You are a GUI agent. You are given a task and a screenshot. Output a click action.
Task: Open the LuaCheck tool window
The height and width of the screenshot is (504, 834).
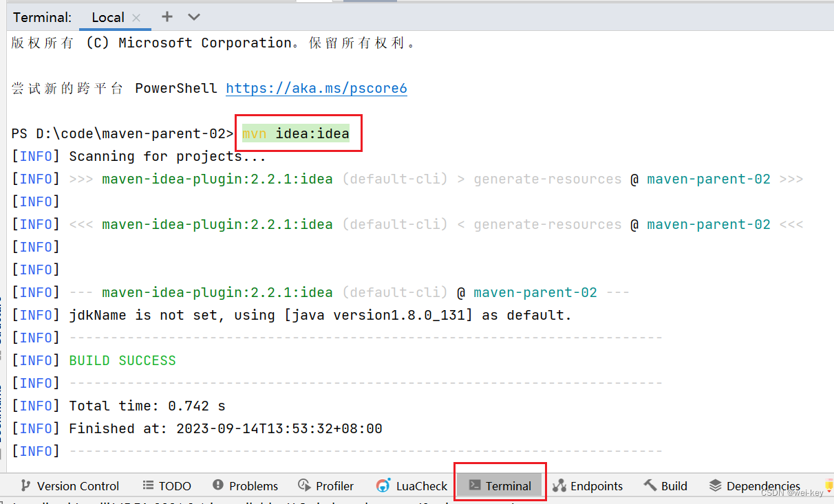[x=412, y=485]
